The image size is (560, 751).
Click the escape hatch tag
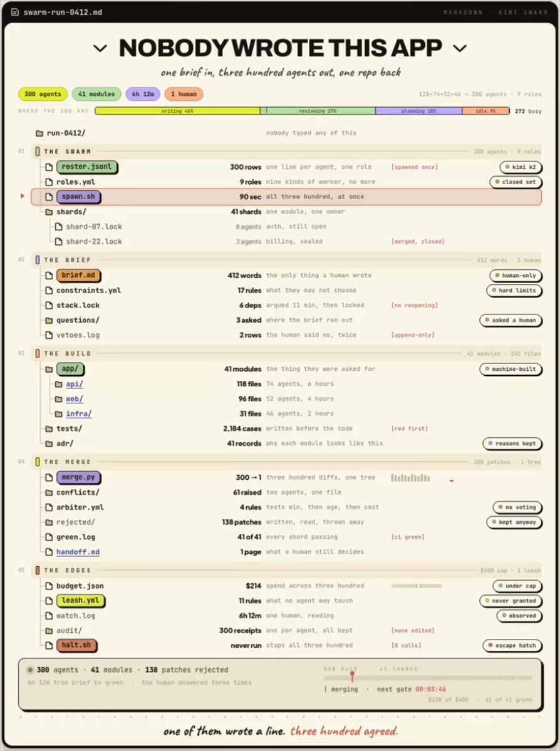pyautogui.click(x=512, y=646)
